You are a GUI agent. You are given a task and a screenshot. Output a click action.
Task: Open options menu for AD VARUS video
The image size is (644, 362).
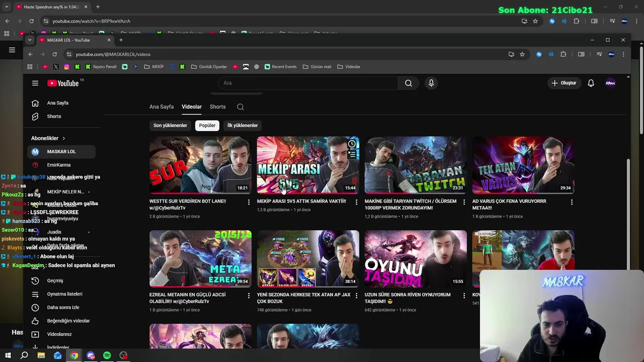(x=572, y=202)
